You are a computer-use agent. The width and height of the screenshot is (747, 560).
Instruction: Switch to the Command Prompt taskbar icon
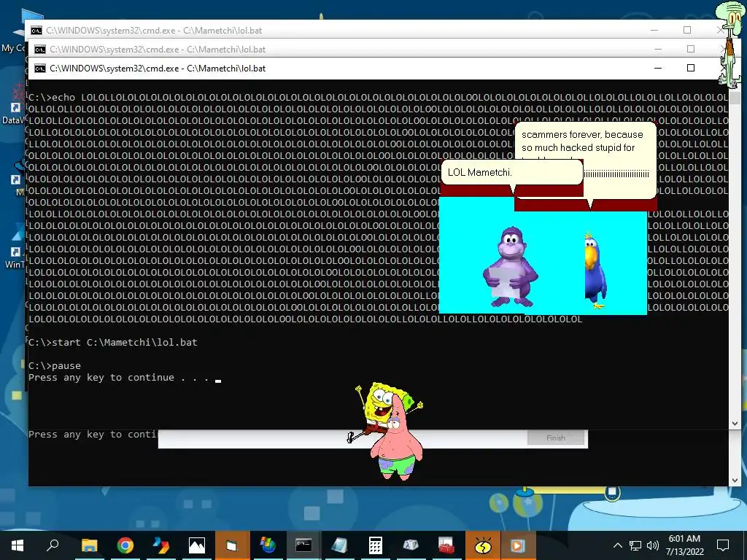point(303,545)
